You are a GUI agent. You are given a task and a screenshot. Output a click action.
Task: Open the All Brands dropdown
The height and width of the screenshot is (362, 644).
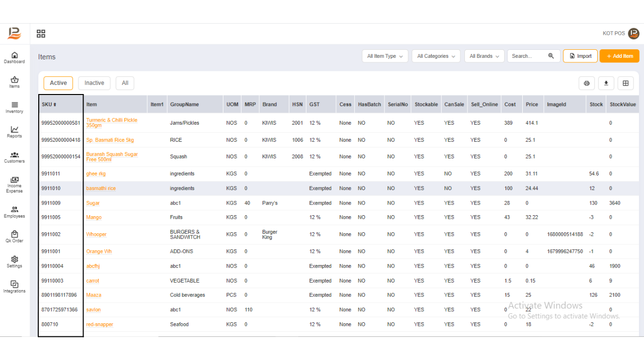484,56
